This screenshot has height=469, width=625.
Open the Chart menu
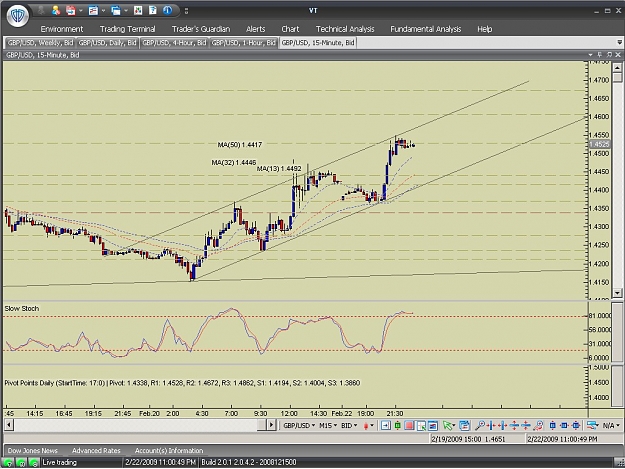click(290, 29)
